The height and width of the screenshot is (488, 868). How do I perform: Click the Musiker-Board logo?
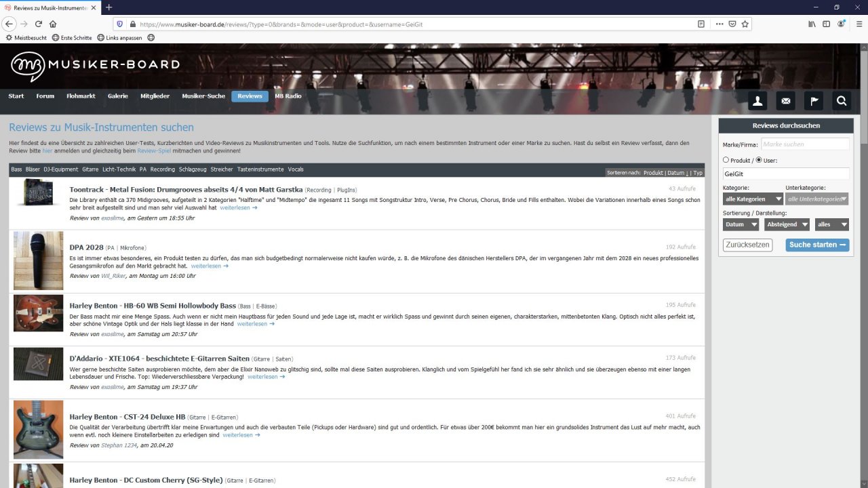point(95,66)
